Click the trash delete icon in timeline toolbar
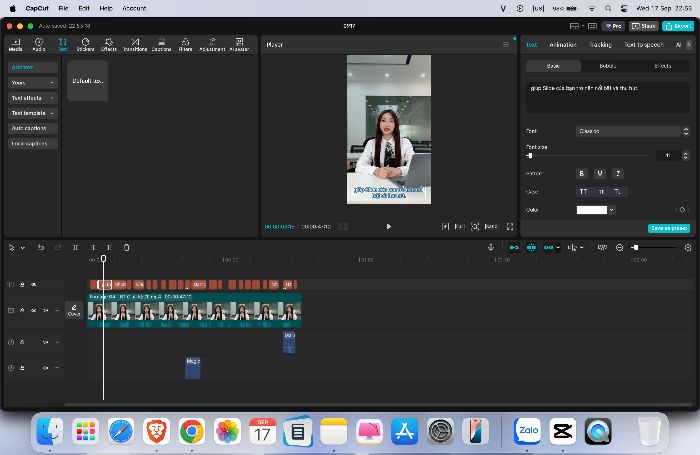Screen dimensions: 700x455 (126, 247)
